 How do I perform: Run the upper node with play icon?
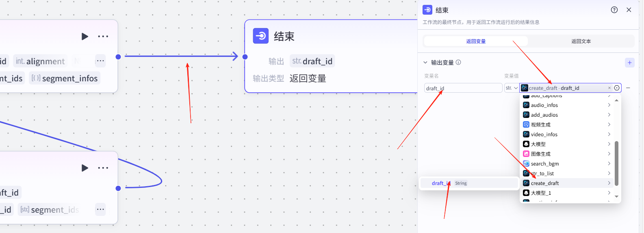click(85, 37)
